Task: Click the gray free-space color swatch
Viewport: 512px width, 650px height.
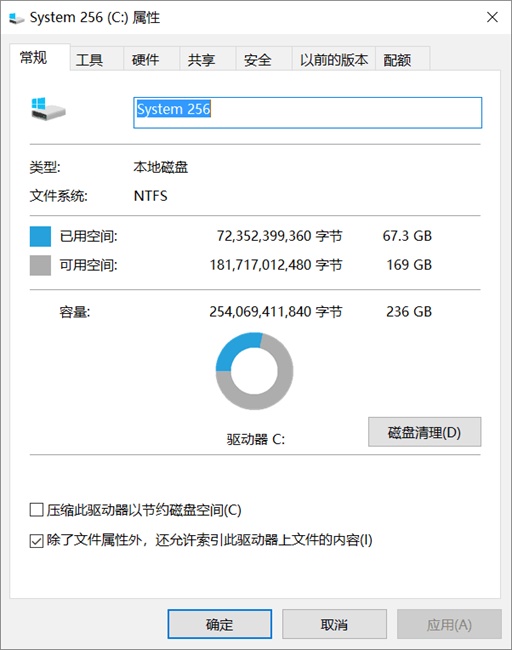Action: (40, 265)
